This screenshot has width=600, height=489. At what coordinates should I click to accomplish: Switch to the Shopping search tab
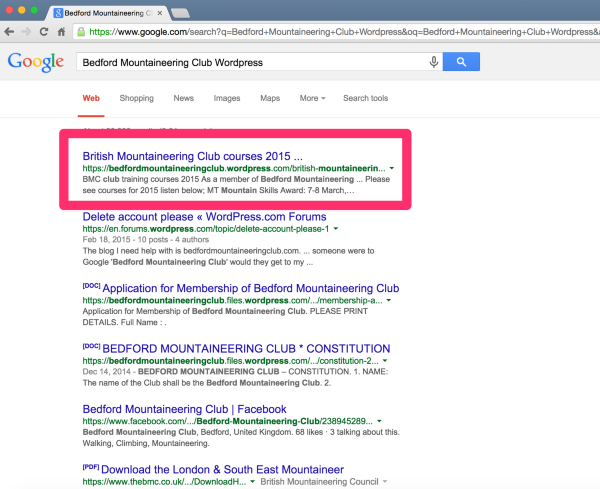[x=136, y=98]
